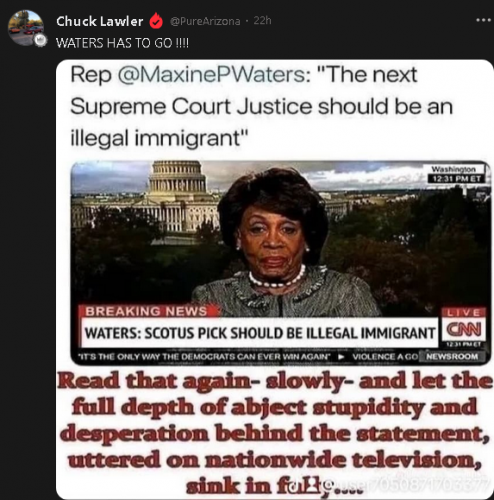Viewport: 494px width, 500px height.
Task: Click the Washington 12:31 PM ET label
Action: [x=455, y=174]
